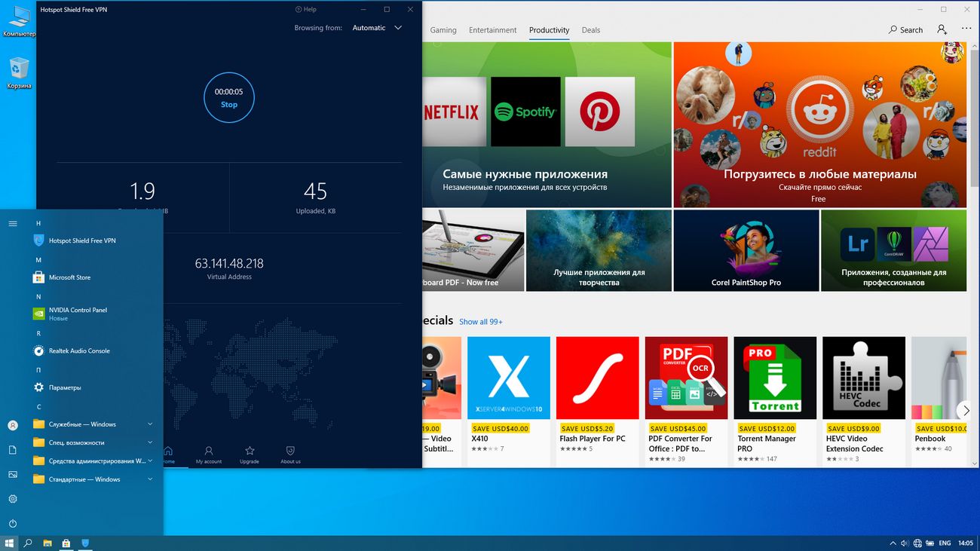Open My account tab in Hotspot Shield
980x551 pixels.
[x=209, y=455]
